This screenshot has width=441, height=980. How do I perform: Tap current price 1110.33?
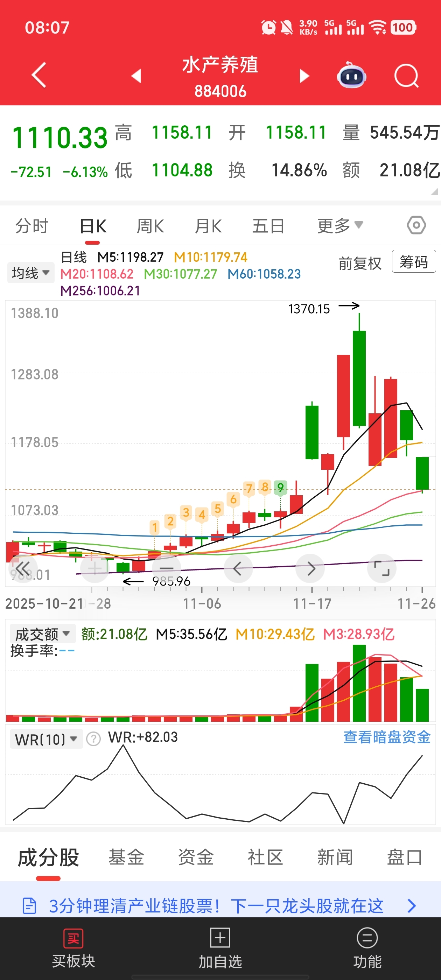tap(60, 137)
